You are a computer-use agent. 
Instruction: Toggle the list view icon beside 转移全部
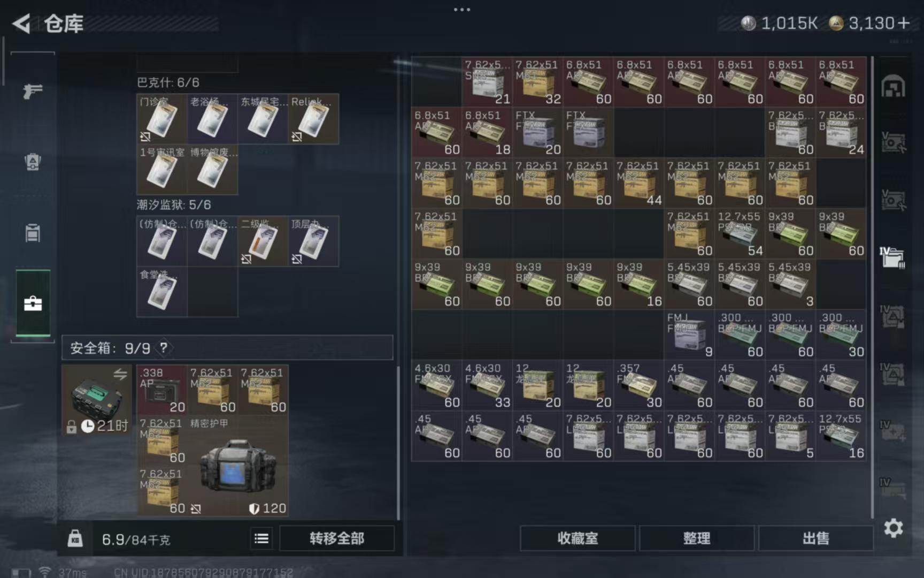(x=261, y=538)
